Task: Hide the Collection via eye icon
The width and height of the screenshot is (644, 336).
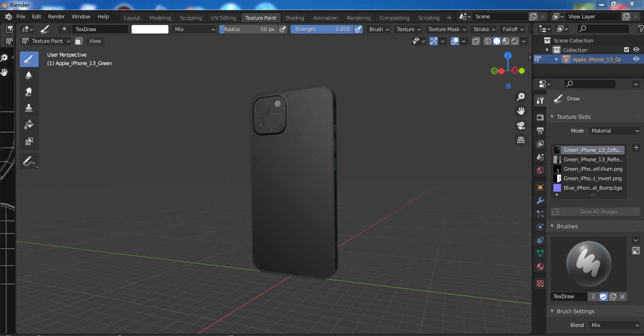Action: 636,50
